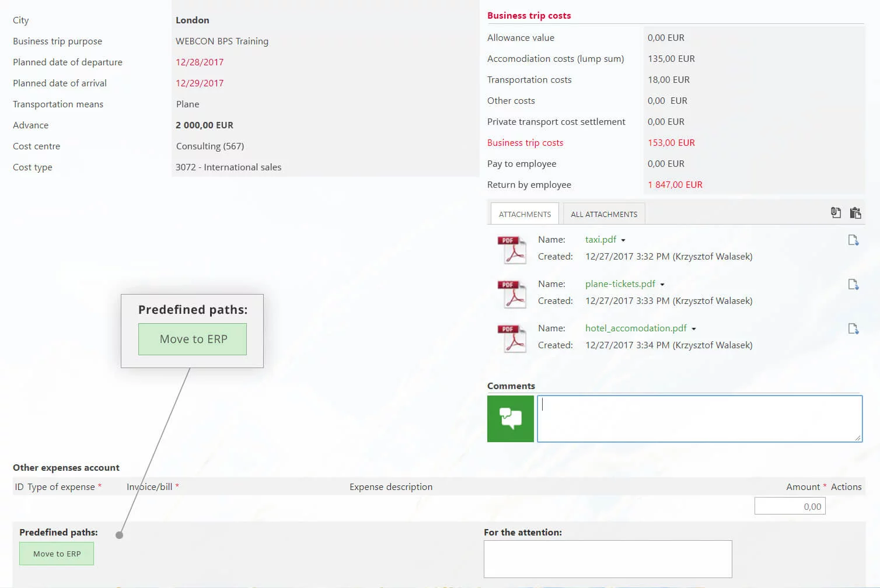
Task: Click the Consulting (567) cost centre value
Action: tap(210, 146)
